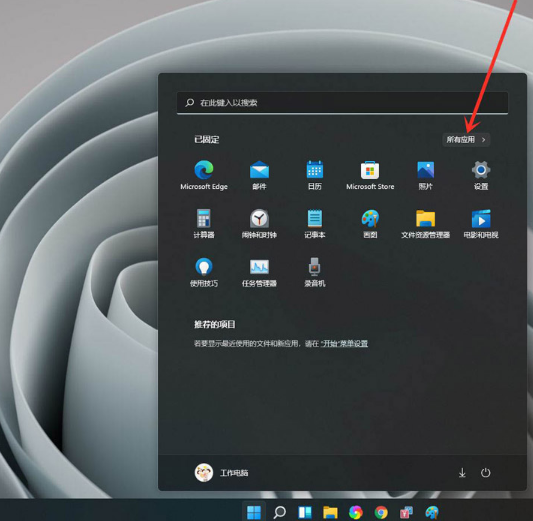Click the search box 在此键入以搜索
Viewport: 533px width, 521px height.
click(342, 103)
